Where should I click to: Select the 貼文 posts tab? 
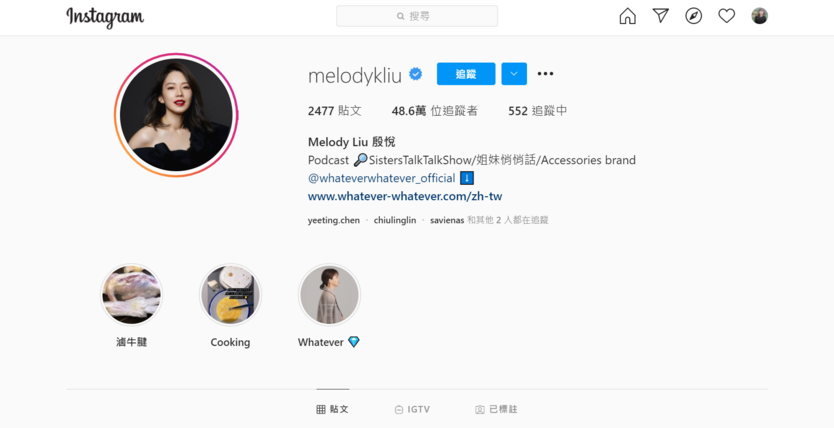(332, 409)
